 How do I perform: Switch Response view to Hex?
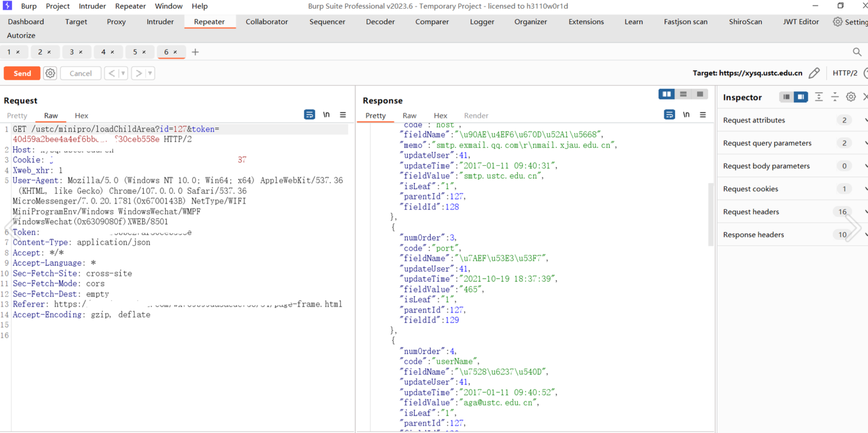pos(440,115)
